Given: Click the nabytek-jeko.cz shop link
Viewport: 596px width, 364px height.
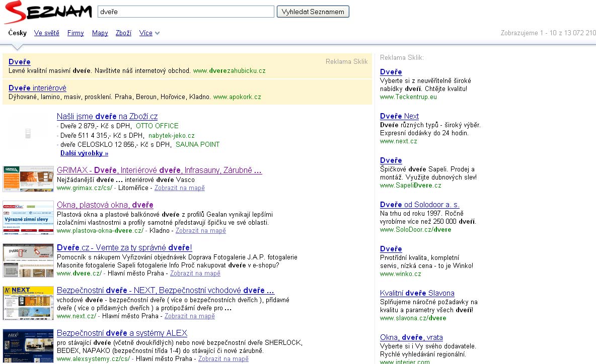Looking at the screenshot, I should [172, 136].
